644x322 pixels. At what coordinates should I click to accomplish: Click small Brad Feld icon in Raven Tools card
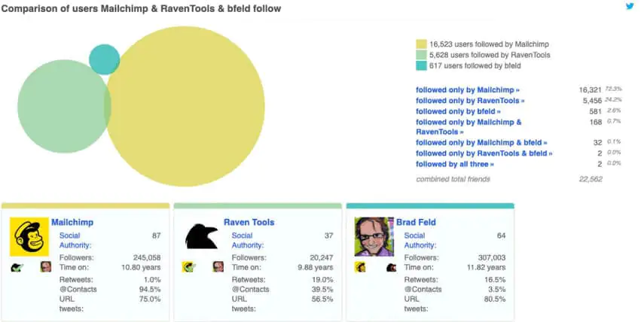click(218, 267)
